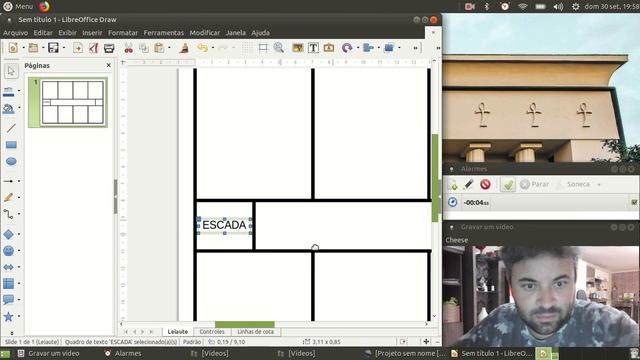Select the Connector tool
Image resolution: width=640 pixels, height=360 pixels.
[9, 214]
